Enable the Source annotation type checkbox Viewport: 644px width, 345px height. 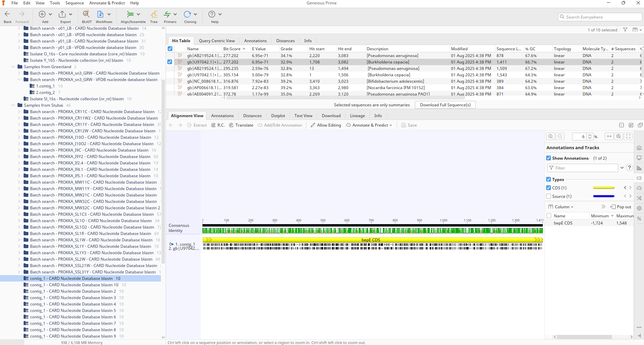coord(549,196)
